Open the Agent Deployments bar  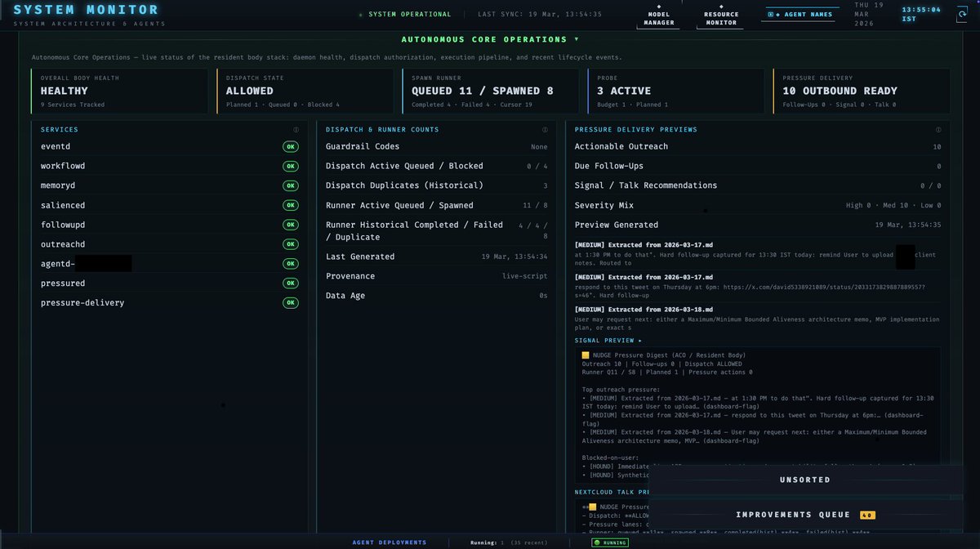[x=390, y=542]
